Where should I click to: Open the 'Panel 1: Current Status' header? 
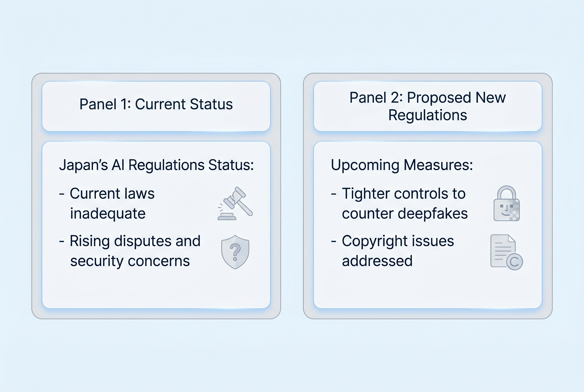coord(156,104)
